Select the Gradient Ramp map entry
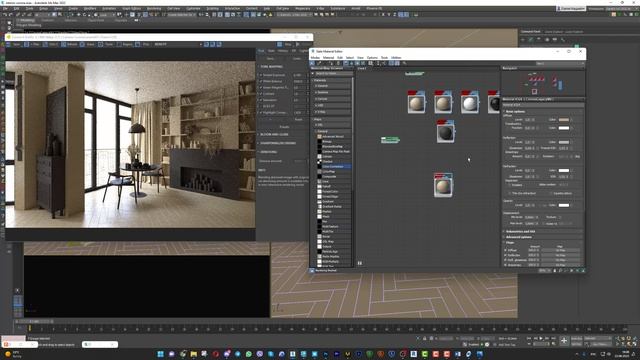 click(x=333, y=206)
